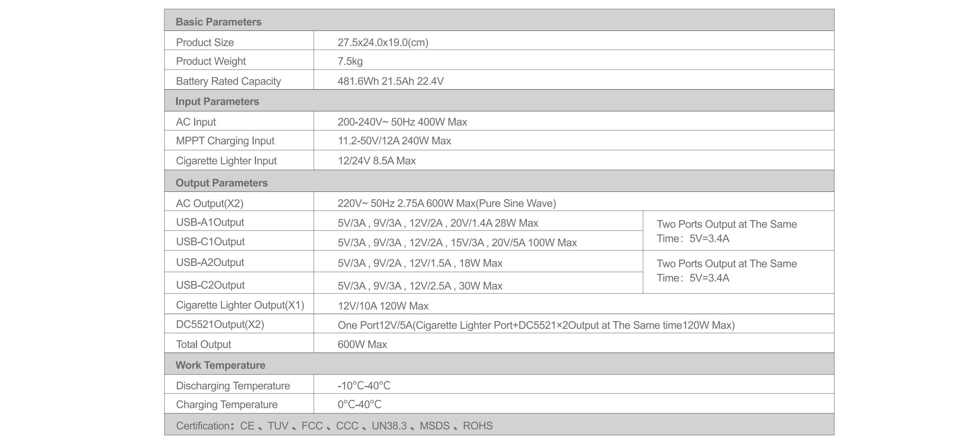980x442 pixels.
Task: Click the Total Output 600W Max value
Action: 362,344
